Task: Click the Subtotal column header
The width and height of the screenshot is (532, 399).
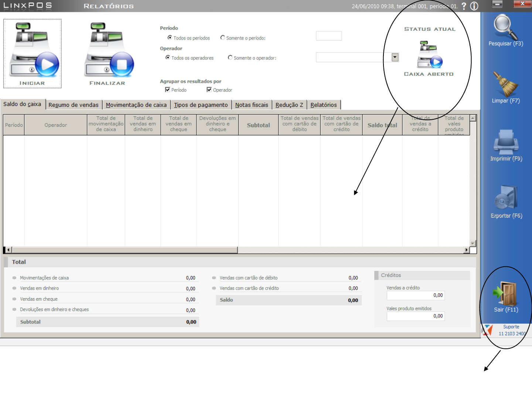Action: [x=259, y=125]
